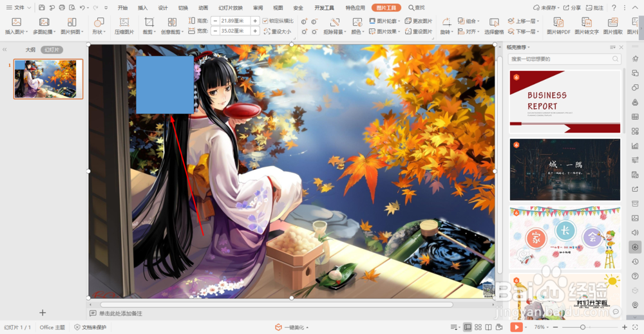Print the presentation via printer icon
Screen dimensions: 644x334
pos(62,7)
